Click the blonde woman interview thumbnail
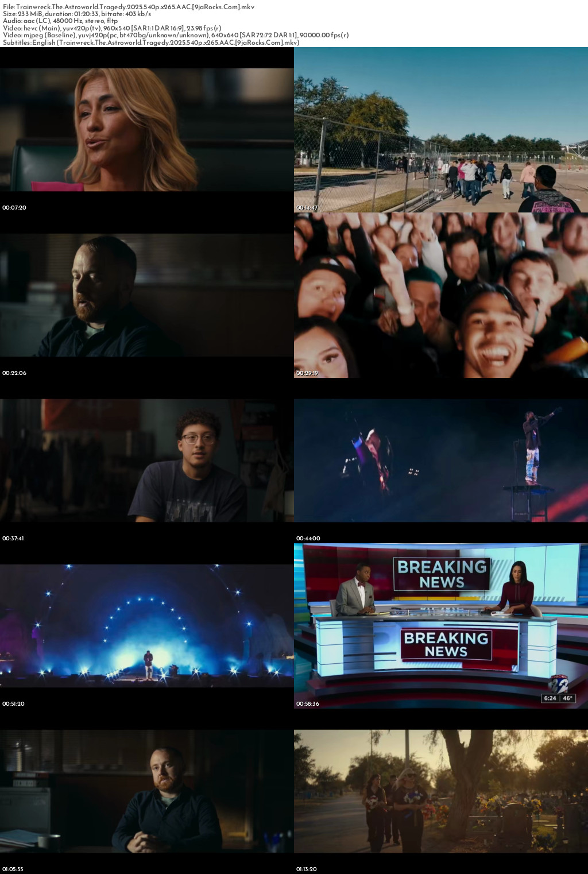 tap(146, 130)
